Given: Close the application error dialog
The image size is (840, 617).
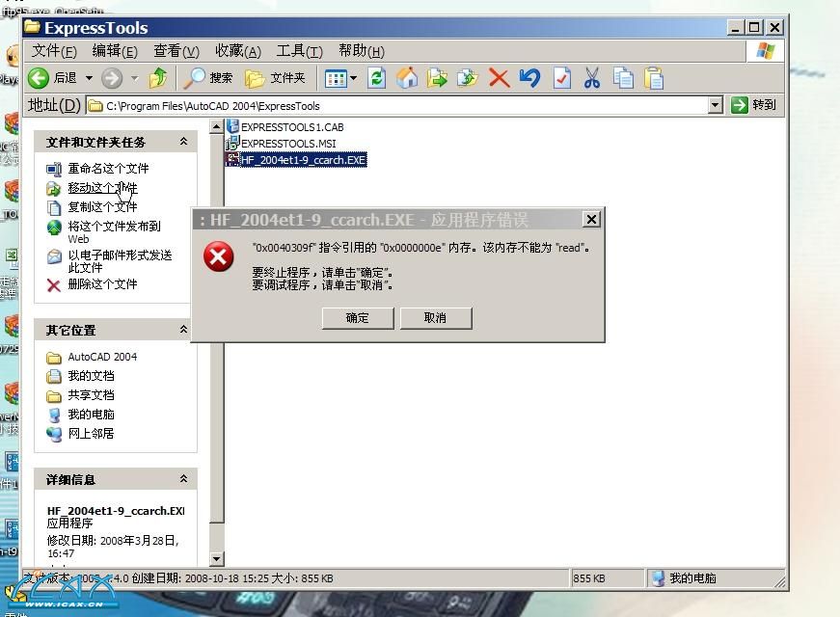Looking at the screenshot, I should (x=591, y=219).
